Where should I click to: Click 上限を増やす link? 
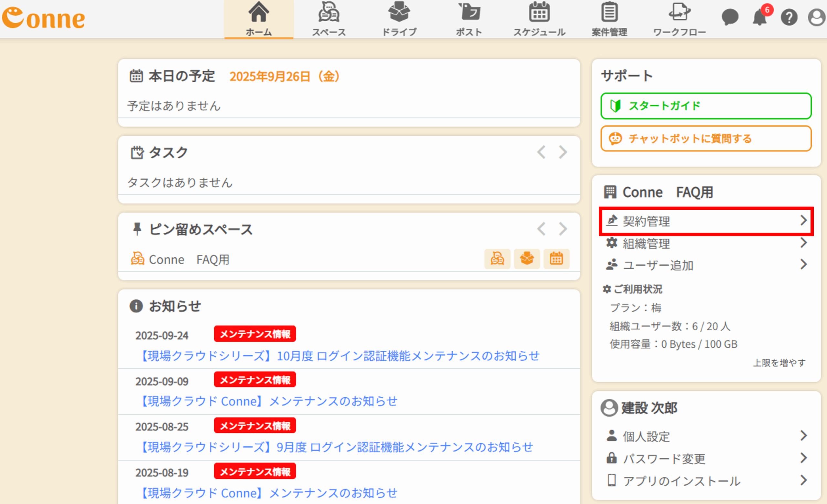coord(779,363)
